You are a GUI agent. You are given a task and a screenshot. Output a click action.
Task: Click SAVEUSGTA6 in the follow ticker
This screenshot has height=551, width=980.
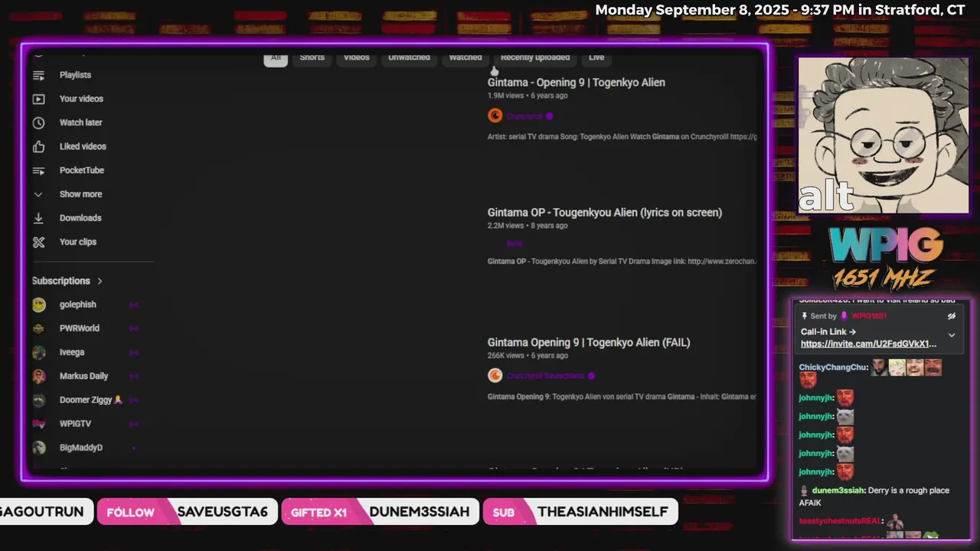pyautogui.click(x=222, y=512)
